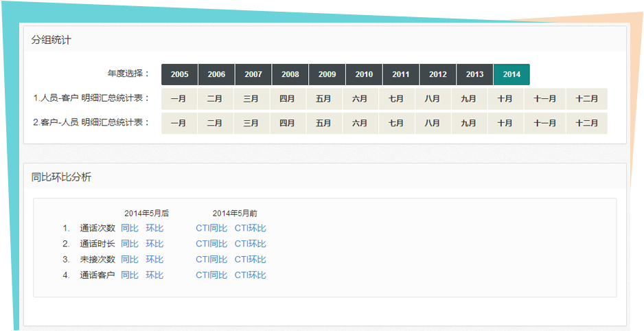644x331 pixels.
Task: Open CTI同比 link for 未接次数
Action: 211,260
